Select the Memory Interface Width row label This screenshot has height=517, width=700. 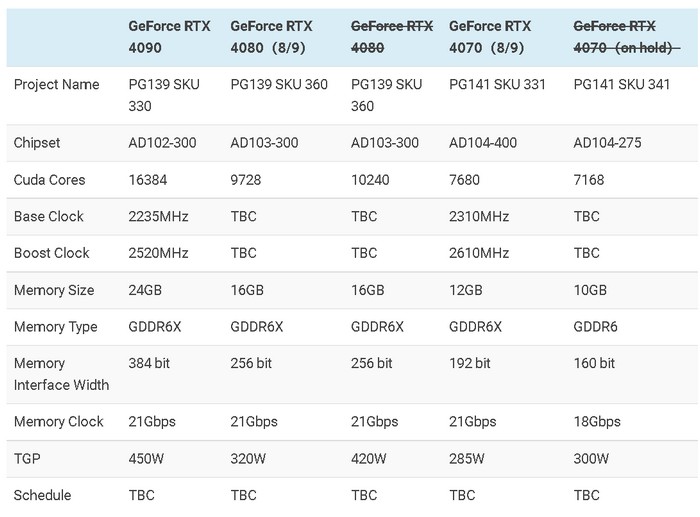click(x=61, y=374)
